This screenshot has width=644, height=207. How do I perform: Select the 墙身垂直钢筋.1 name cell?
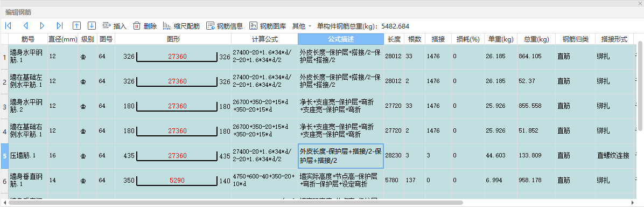pyautogui.click(x=28, y=181)
